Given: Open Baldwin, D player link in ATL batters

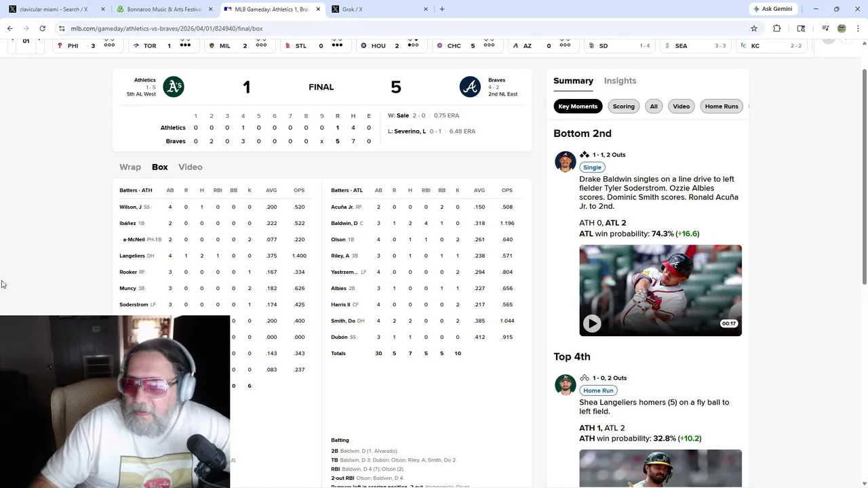Looking at the screenshot, I should point(344,223).
